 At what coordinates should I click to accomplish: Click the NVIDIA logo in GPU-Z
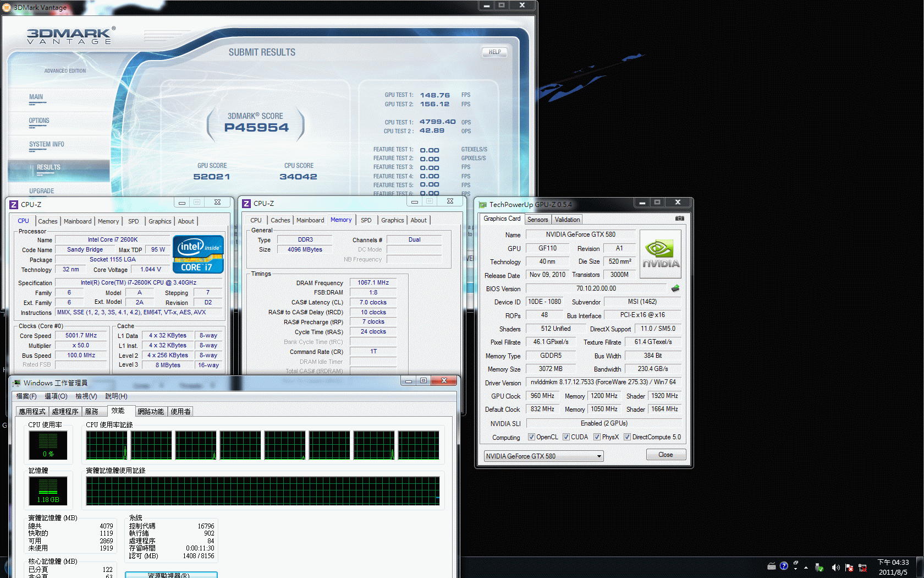coord(661,254)
